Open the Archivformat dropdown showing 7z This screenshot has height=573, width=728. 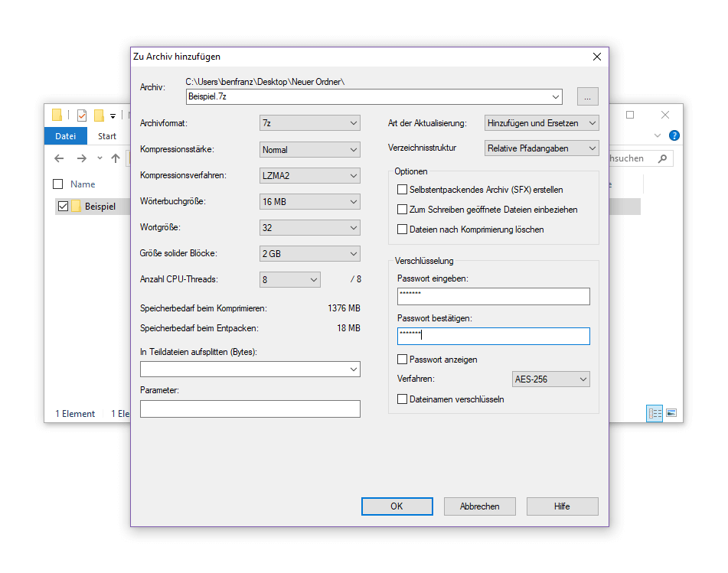point(310,123)
